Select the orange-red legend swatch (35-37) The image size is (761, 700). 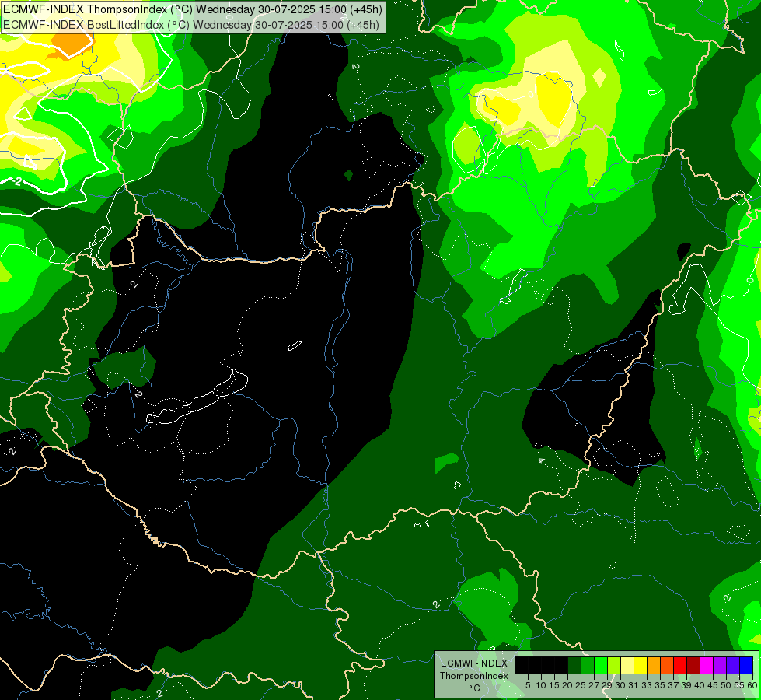coord(667,665)
